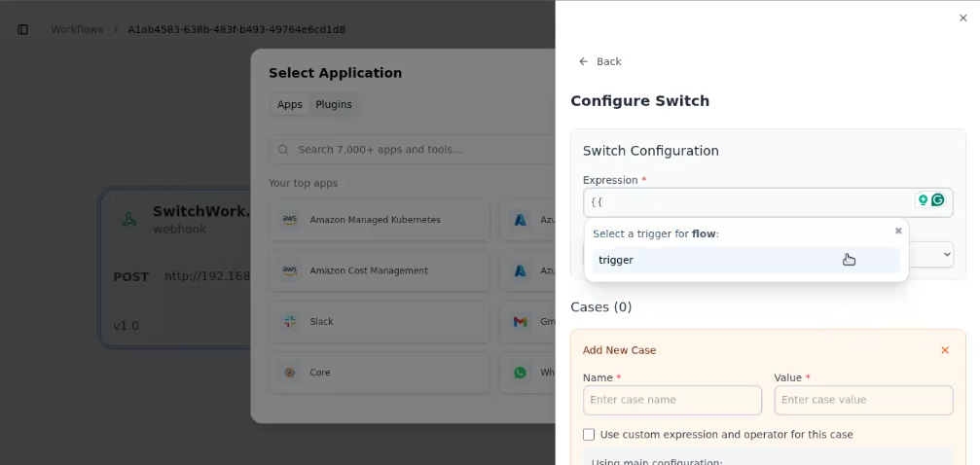Click the Core app icon
Viewport: 980px width, 465px height.
[289, 373]
